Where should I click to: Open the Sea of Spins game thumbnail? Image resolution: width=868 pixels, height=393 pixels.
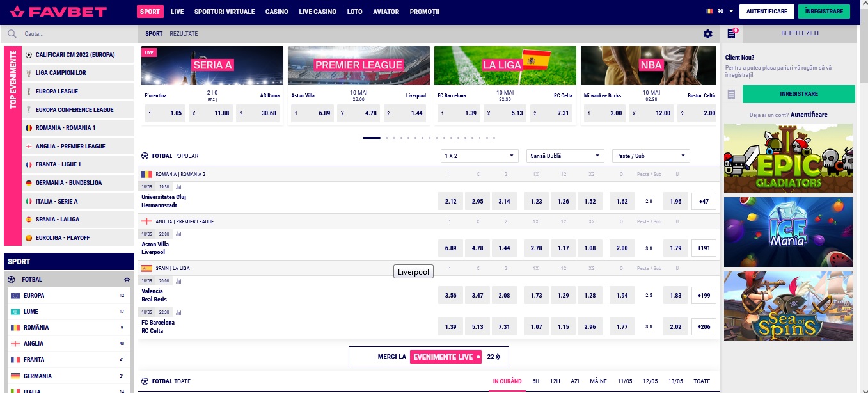tap(789, 305)
